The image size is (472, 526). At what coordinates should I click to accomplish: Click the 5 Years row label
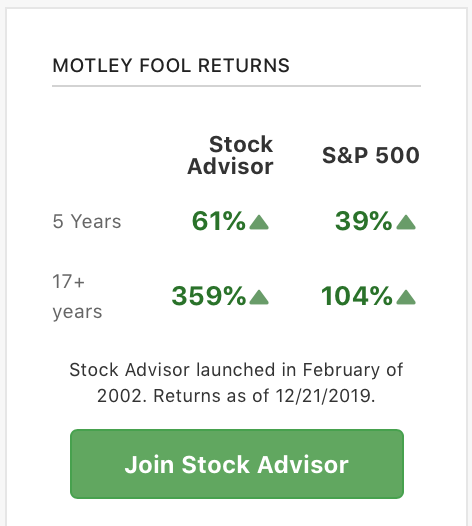pyautogui.click(x=87, y=221)
